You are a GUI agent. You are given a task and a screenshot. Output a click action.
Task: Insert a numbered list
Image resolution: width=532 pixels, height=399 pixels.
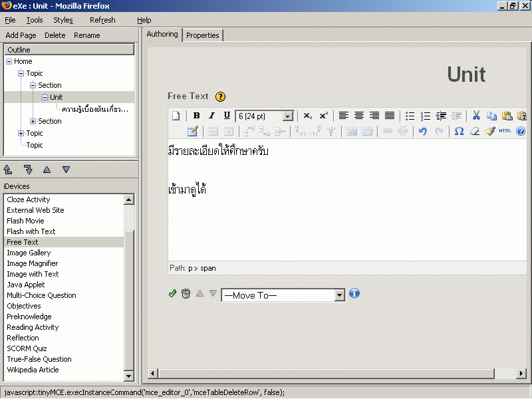coord(425,116)
